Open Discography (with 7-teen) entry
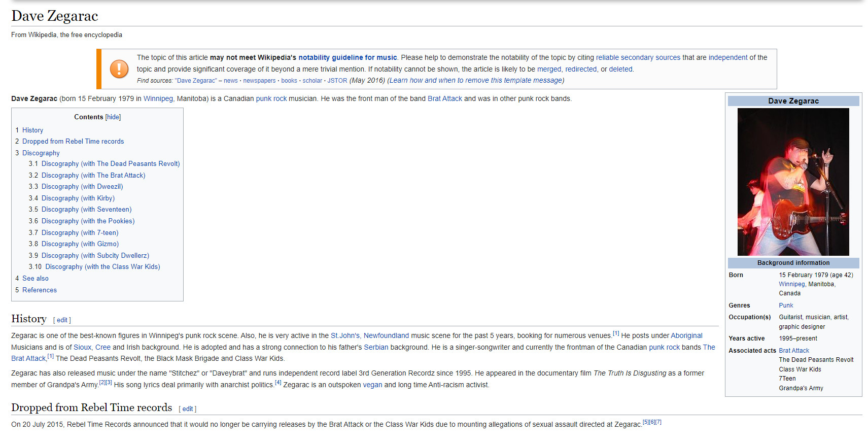The height and width of the screenshot is (441, 868). 80,233
